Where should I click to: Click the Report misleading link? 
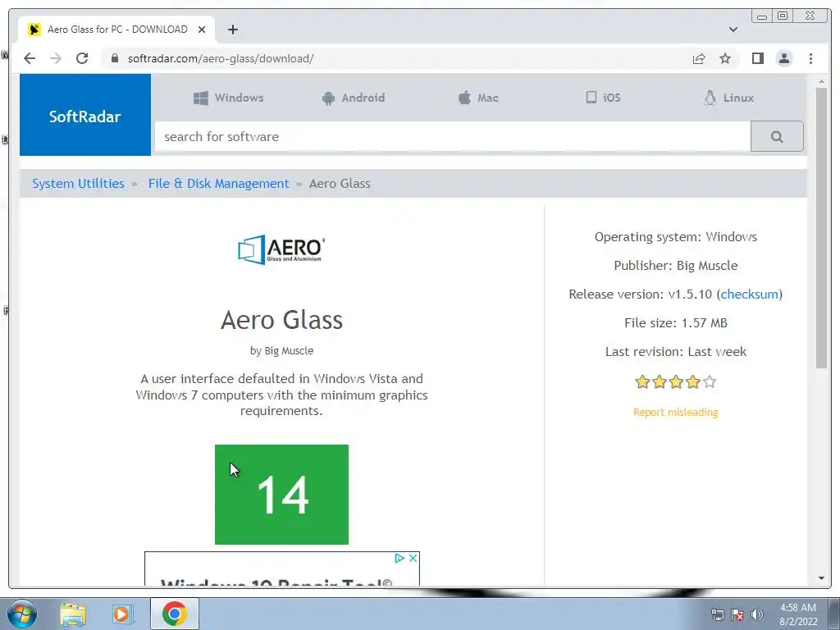(x=676, y=412)
